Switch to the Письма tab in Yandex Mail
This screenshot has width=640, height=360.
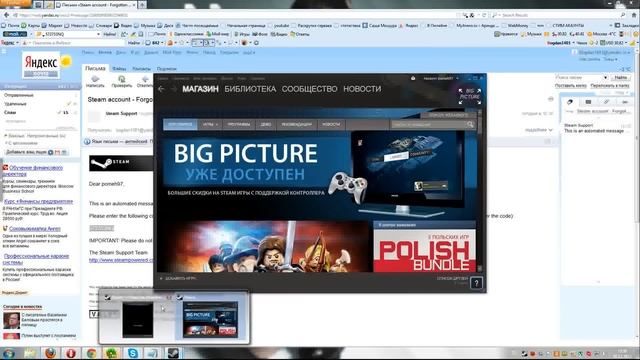(x=95, y=69)
